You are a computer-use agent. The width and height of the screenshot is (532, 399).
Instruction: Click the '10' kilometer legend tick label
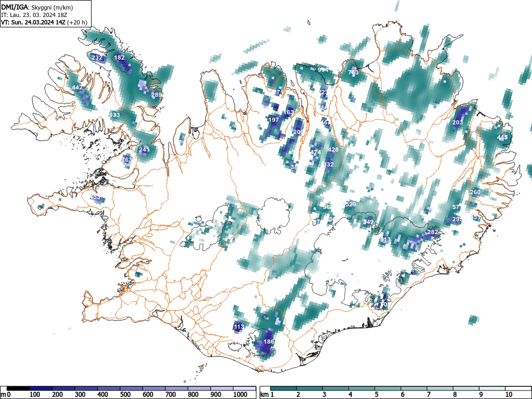point(509,395)
